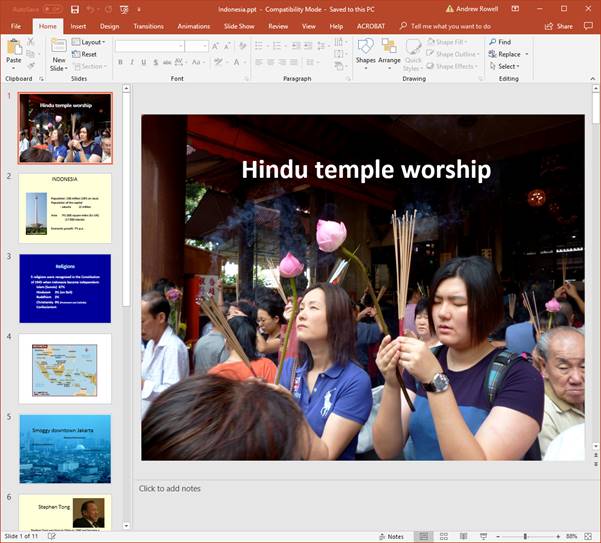Open the font name combo box
This screenshot has width=601, height=543.
(148, 46)
